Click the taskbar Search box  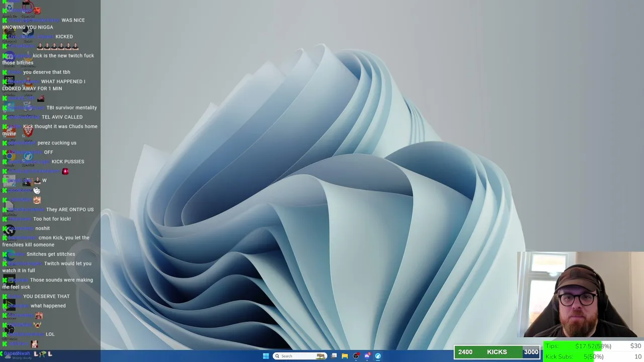click(x=299, y=356)
